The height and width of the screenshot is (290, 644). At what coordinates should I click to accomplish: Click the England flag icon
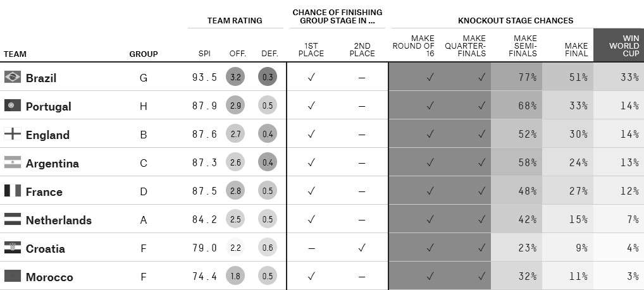click(x=13, y=134)
